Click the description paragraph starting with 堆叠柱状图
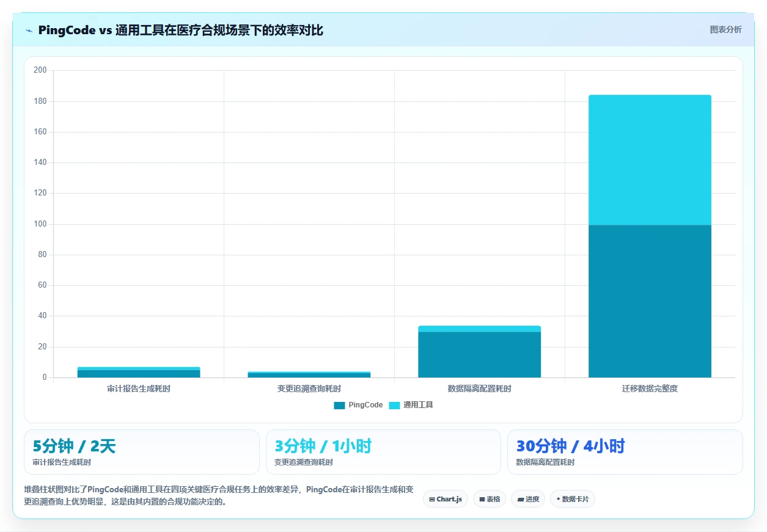The image size is (767, 532). [219, 496]
